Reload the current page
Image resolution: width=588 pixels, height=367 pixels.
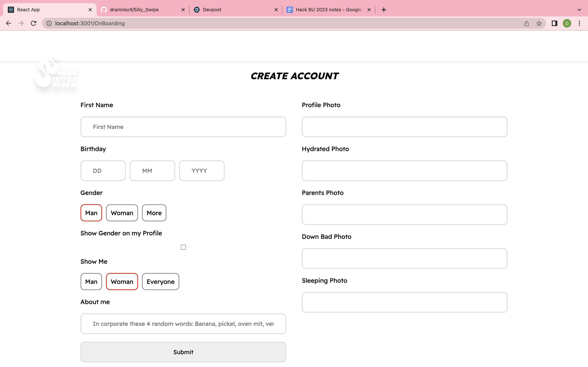(x=33, y=23)
